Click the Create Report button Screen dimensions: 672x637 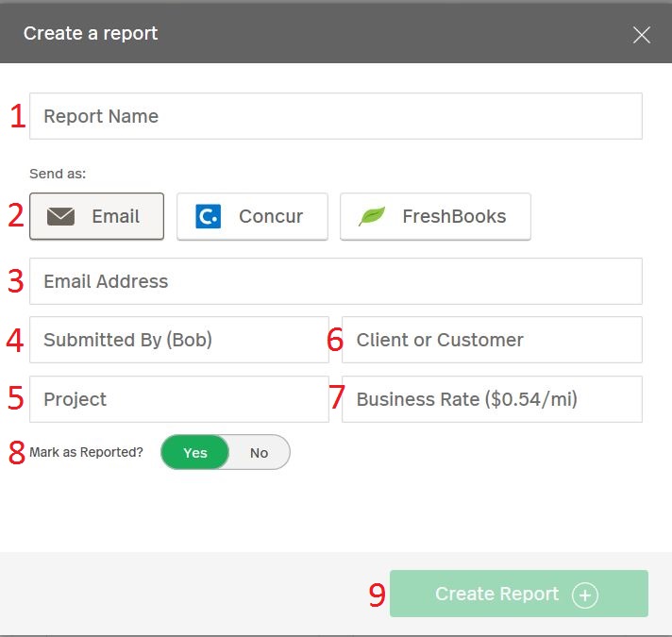pyautogui.click(x=519, y=594)
